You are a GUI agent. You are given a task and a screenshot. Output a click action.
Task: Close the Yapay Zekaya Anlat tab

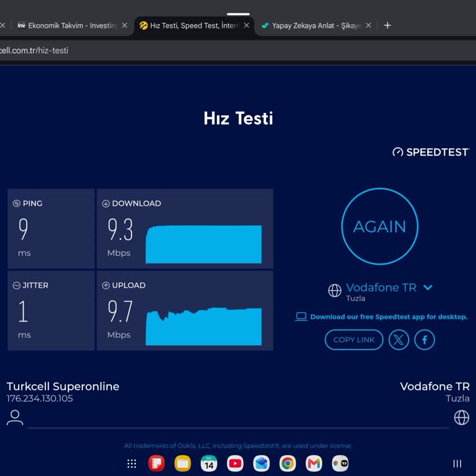(368, 25)
